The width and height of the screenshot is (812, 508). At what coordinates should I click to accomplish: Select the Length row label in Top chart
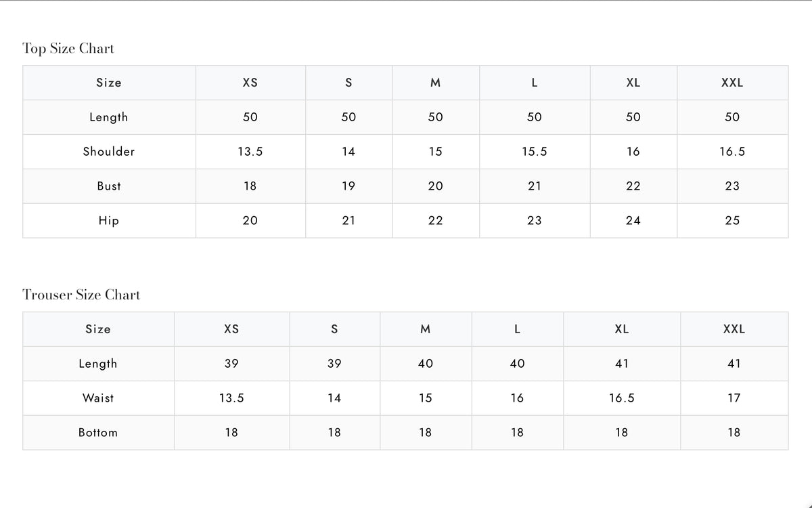click(109, 117)
